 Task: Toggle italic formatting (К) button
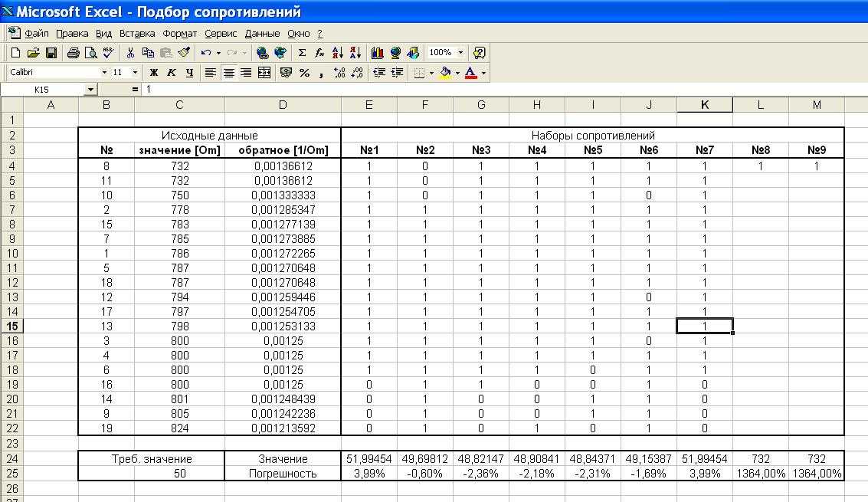pos(172,73)
